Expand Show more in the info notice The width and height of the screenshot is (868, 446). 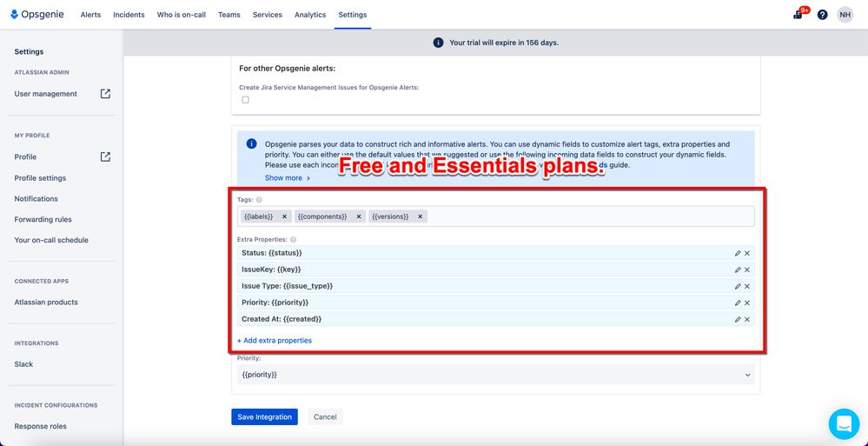pyautogui.click(x=288, y=178)
